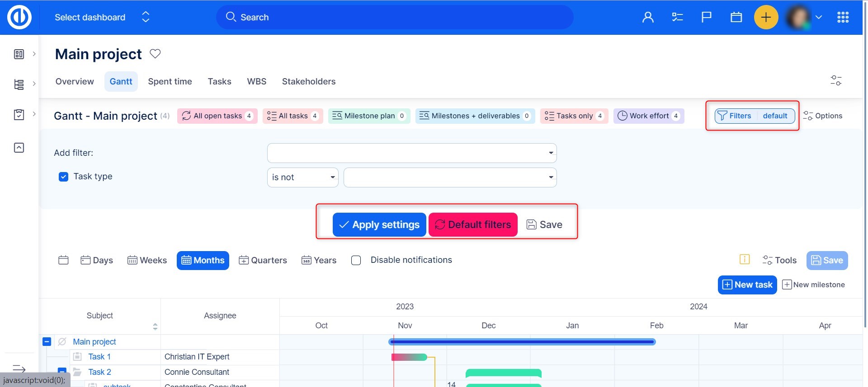The width and height of the screenshot is (868, 387).
Task: Click the Search input field
Action: 395,17
